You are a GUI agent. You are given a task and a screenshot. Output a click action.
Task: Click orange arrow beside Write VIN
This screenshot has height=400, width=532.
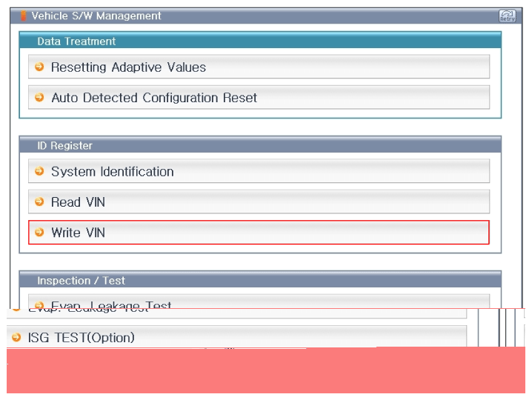[x=39, y=232]
